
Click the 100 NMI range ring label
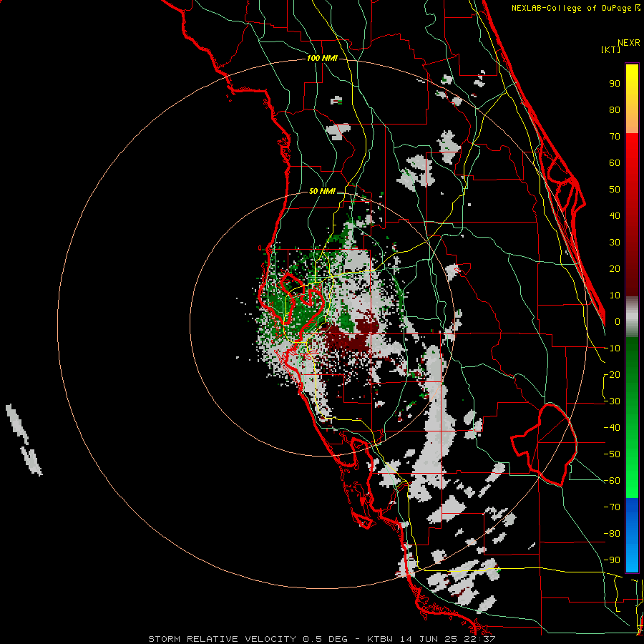pos(322,59)
